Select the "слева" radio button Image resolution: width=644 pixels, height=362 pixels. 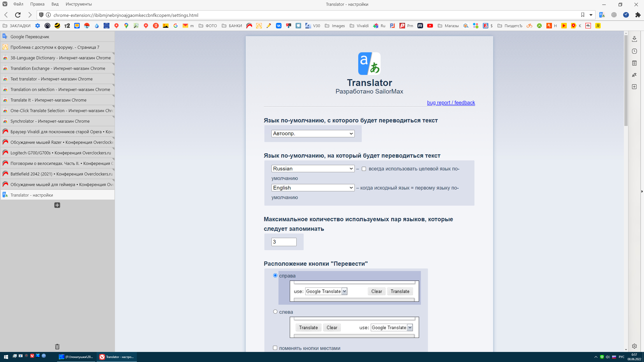point(275,312)
